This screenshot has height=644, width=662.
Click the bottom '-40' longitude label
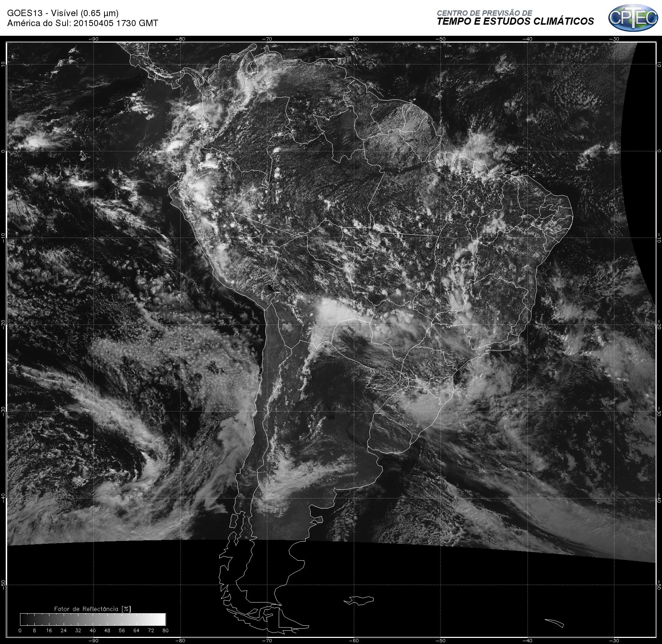(x=527, y=640)
